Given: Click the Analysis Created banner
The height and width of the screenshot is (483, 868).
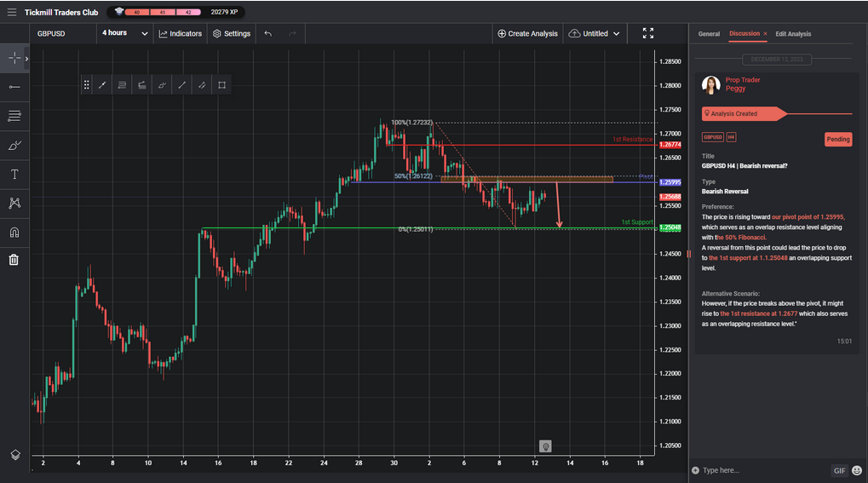Looking at the screenshot, I should [744, 113].
